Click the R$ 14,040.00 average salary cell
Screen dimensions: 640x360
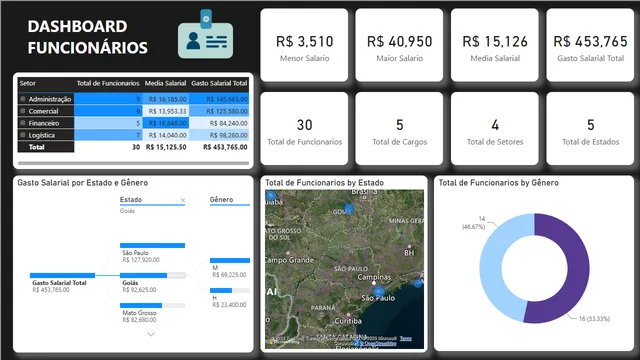(166, 135)
